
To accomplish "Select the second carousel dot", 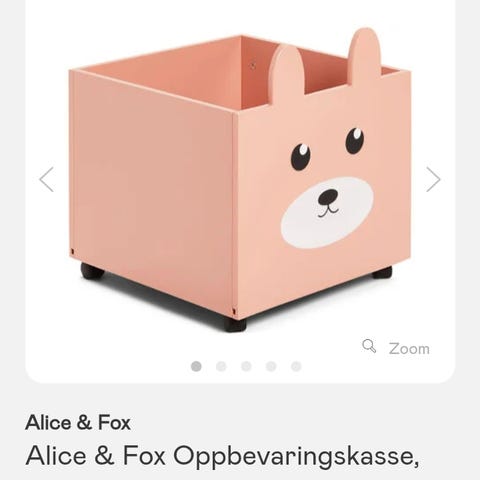I will (221, 366).
